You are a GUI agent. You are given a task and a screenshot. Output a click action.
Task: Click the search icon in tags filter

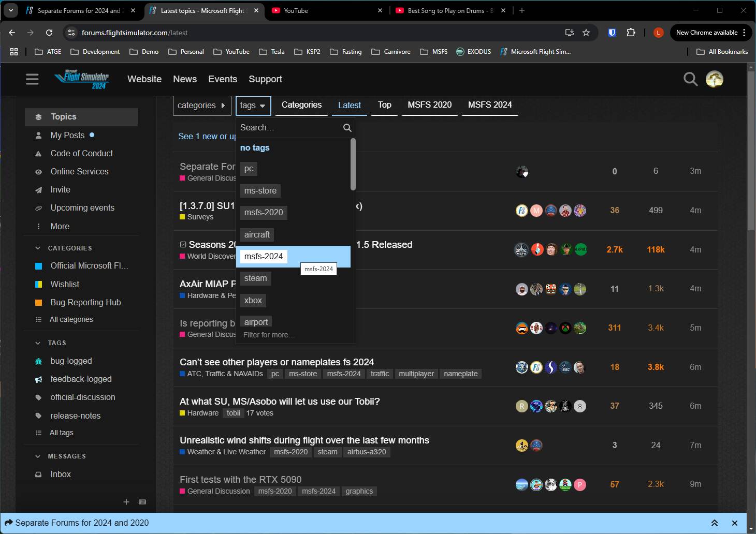pos(347,128)
